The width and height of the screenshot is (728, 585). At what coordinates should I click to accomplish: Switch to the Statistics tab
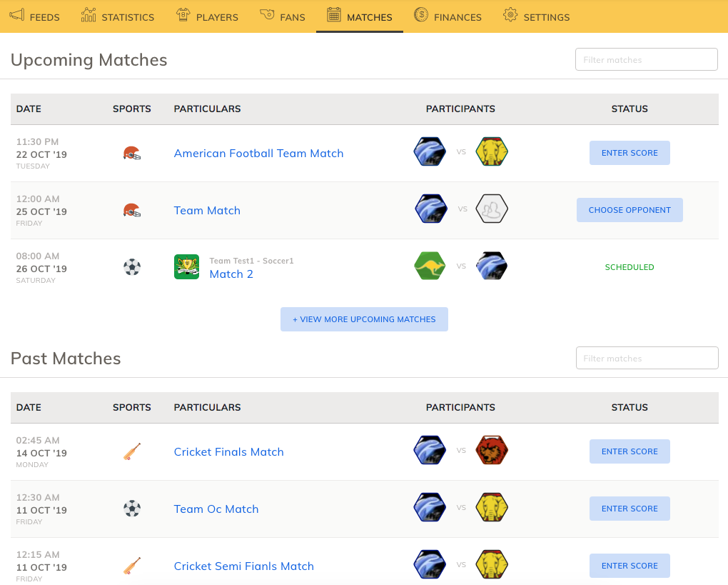[x=118, y=16]
